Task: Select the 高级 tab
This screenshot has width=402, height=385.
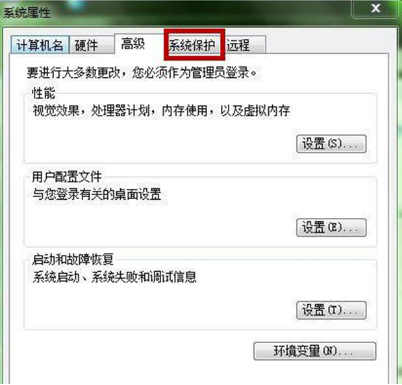Action: tap(135, 44)
